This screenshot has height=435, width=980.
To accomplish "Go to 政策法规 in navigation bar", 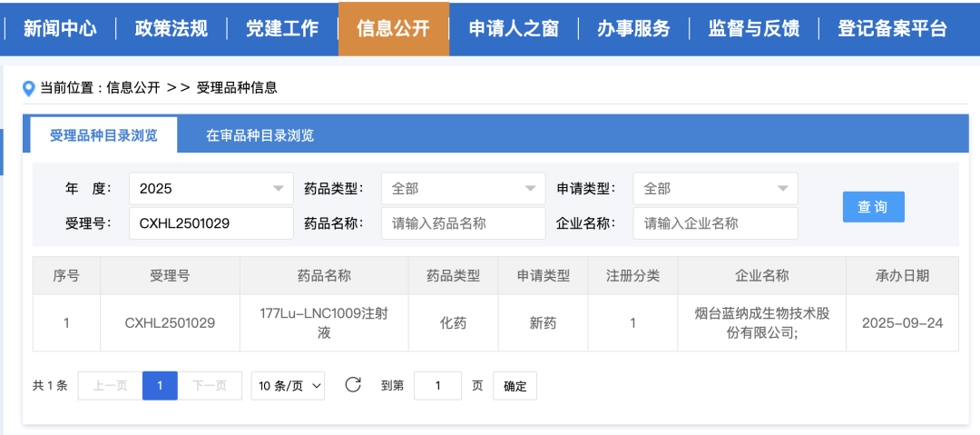I will (x=171, y=28).
